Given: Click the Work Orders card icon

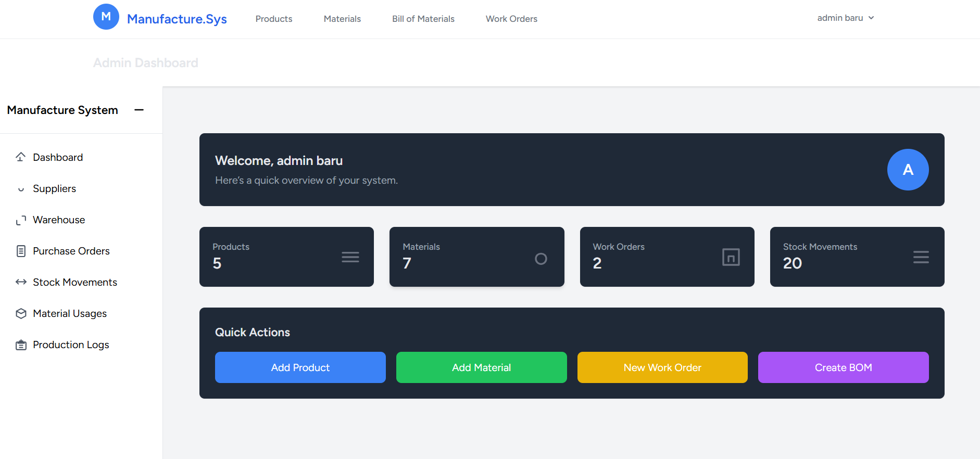Looking at the screenshot, I should point(731,257).
